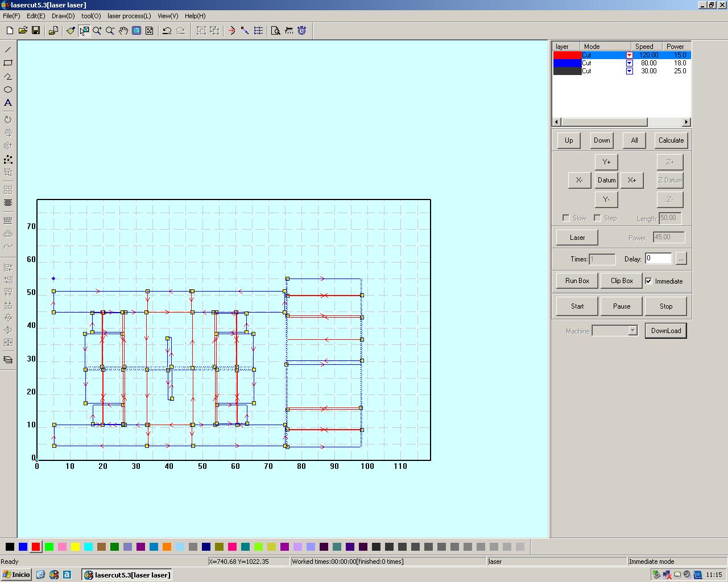
Task: Click the blue full-view window icon
Action: [x=136, y=31]
